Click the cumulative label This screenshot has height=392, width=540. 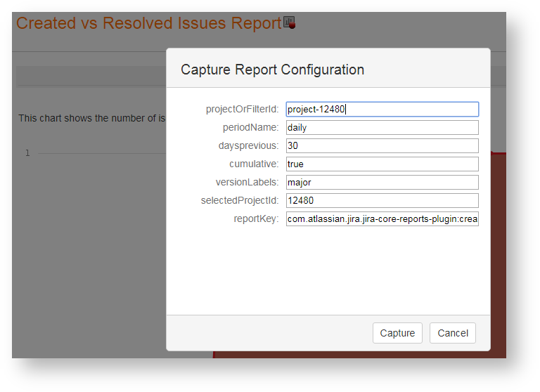[254, 164]
